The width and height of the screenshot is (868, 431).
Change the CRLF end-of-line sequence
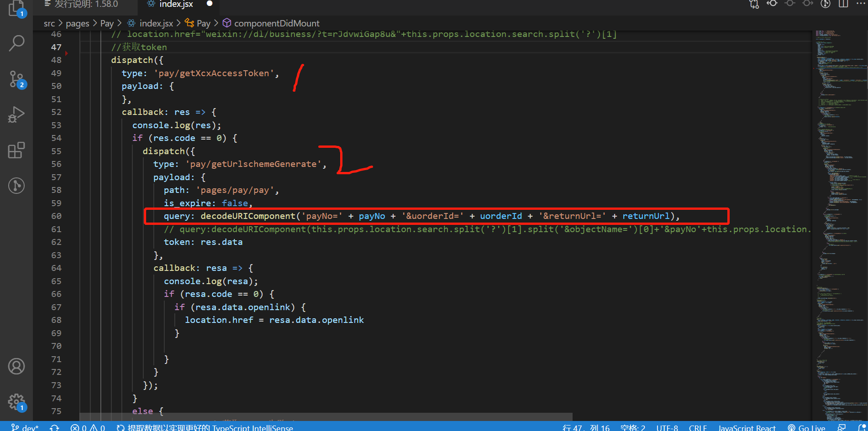click(x=698, y=427)
